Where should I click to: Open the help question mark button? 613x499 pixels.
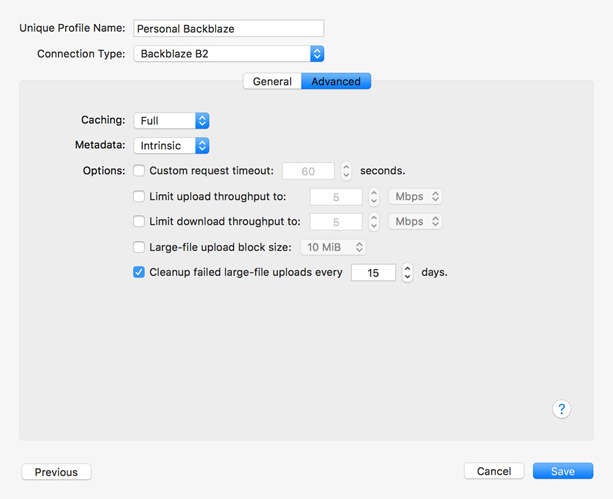click(561, 409)
